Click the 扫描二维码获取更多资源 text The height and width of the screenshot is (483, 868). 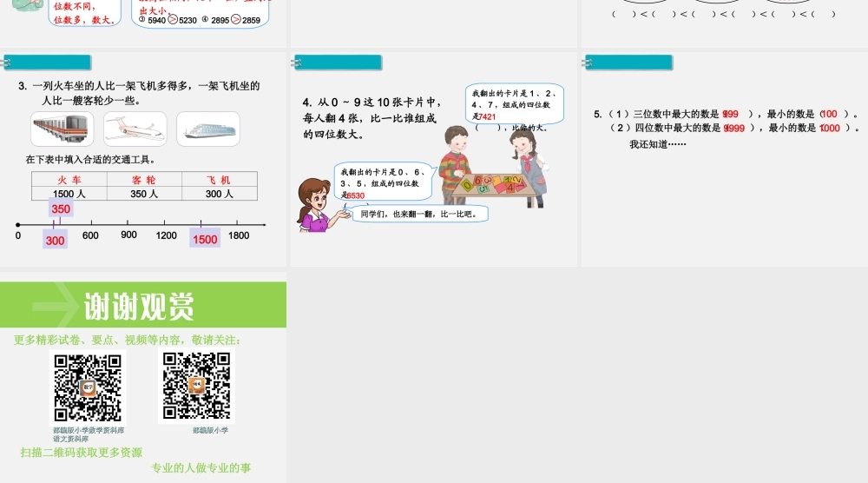point(82,453)
